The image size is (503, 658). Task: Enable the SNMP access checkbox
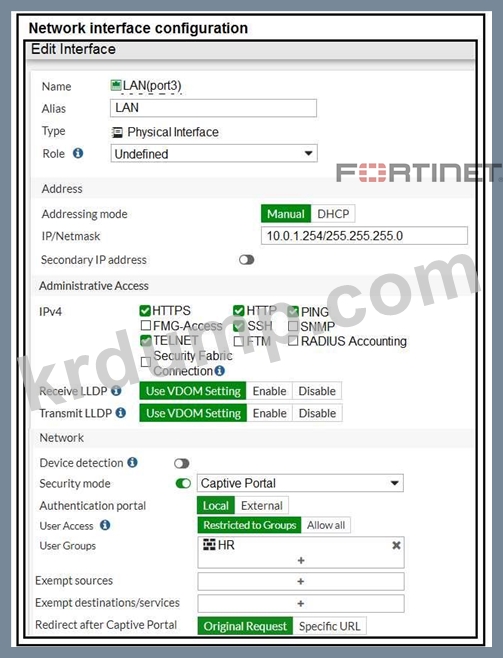[293, 326]
